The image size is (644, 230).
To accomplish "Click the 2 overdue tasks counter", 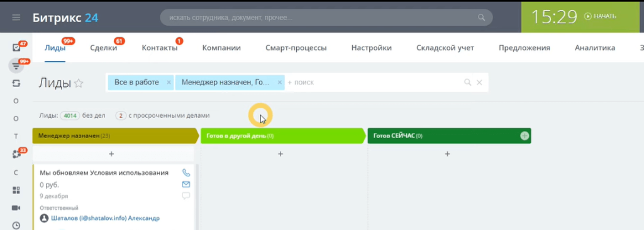I will pyautogui.click(x=121, y=115).
